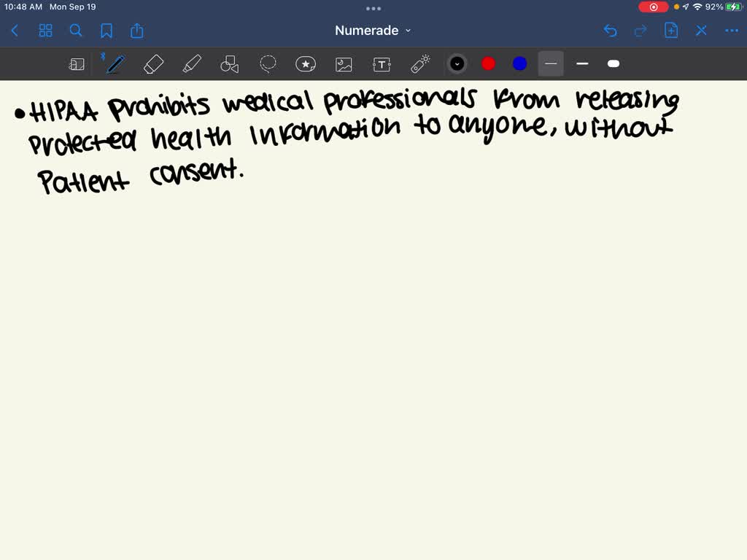Open the share and export menu
The width and height of the screenshot is (747, 560).
pos(137,31)
